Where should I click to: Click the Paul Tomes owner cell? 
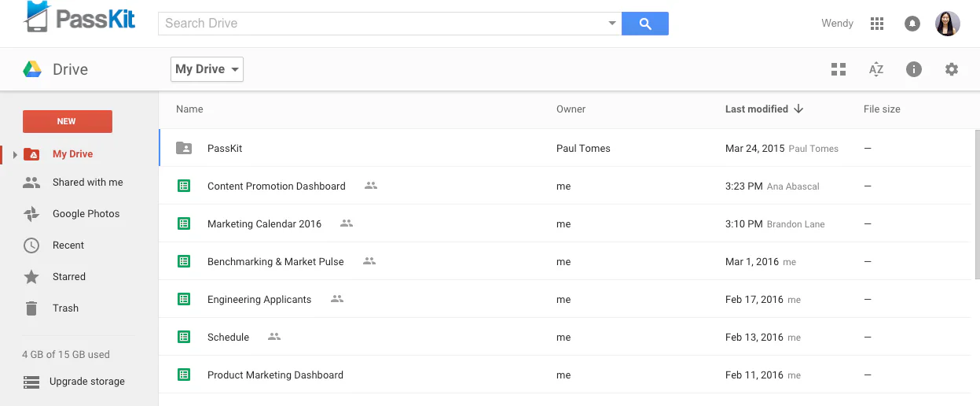[583, 149]
